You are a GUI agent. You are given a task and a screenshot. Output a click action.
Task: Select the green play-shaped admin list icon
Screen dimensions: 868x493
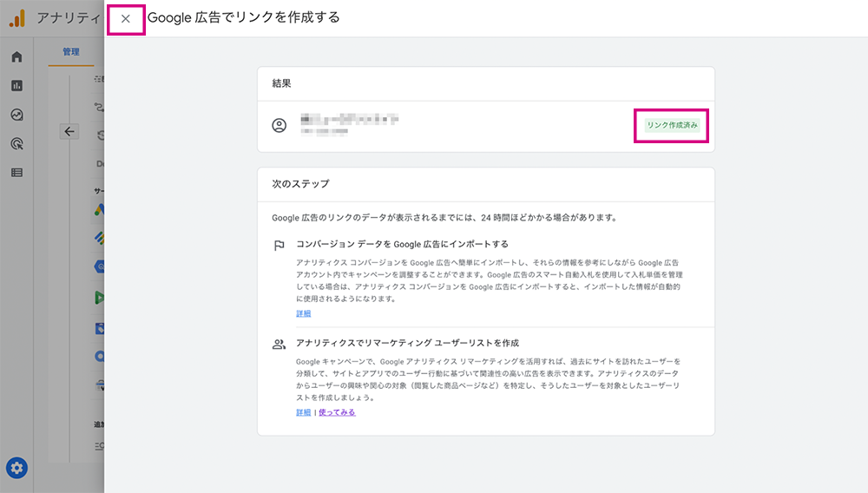99,298
